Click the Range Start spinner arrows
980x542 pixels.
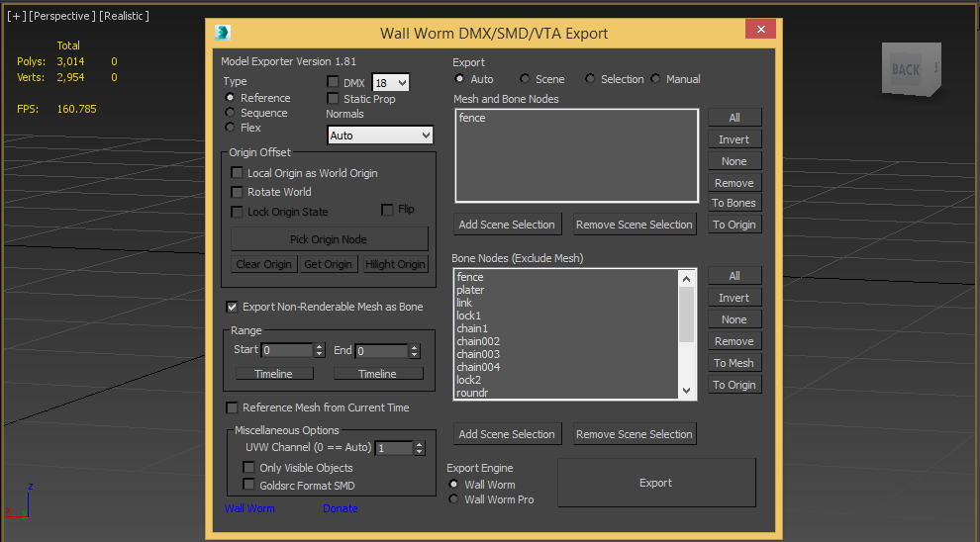click(x=320, y=350)
